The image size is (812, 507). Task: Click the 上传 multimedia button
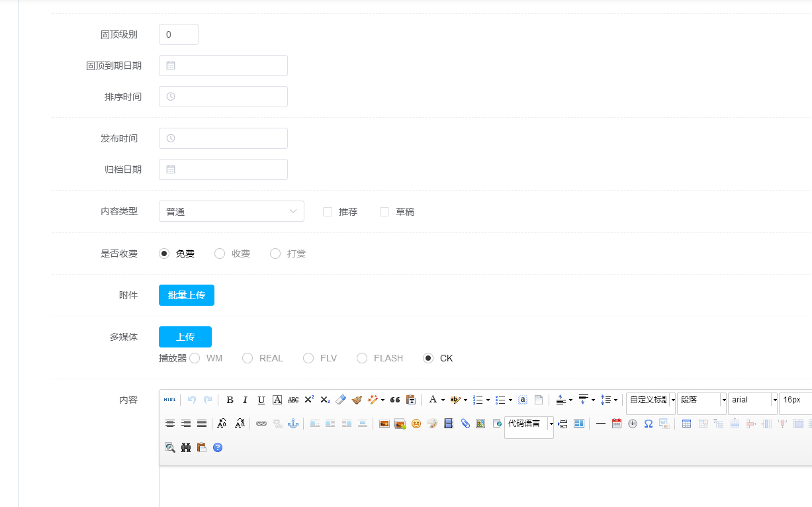185,337
